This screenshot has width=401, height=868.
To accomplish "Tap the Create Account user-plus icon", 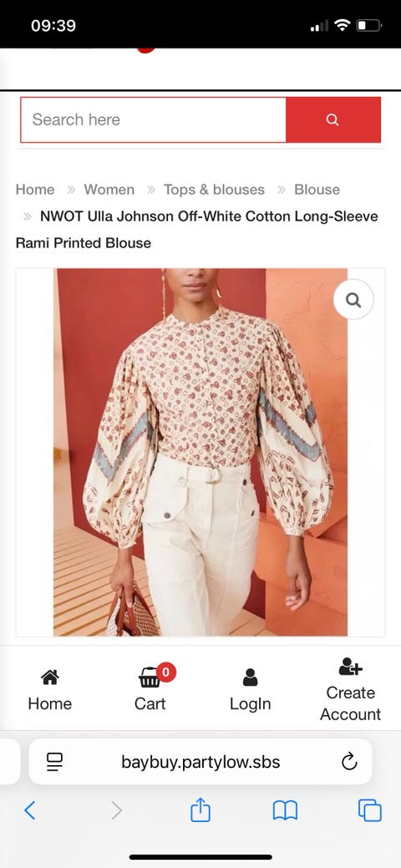I will point(350,667).
